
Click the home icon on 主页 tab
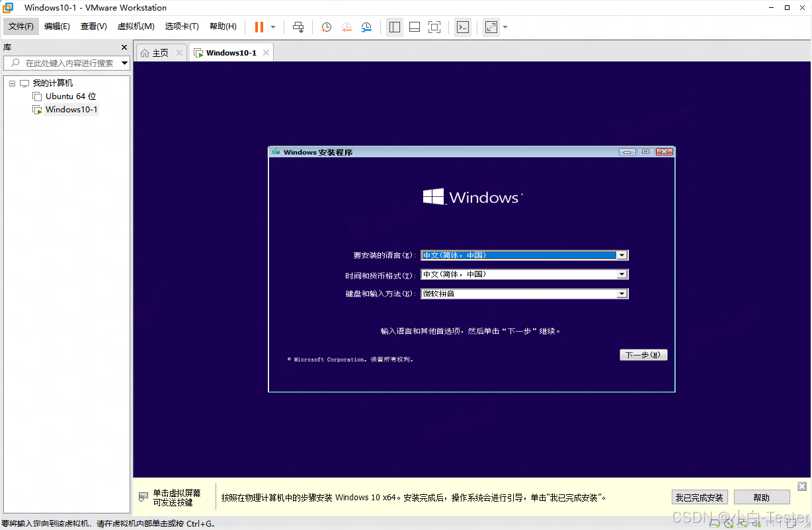(x=145, y=53)
